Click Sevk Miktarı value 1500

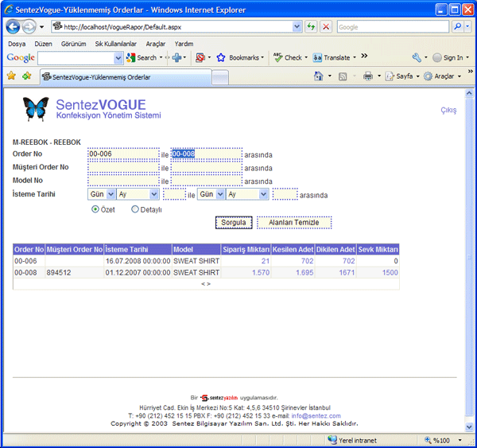click(x=390, y=273)
